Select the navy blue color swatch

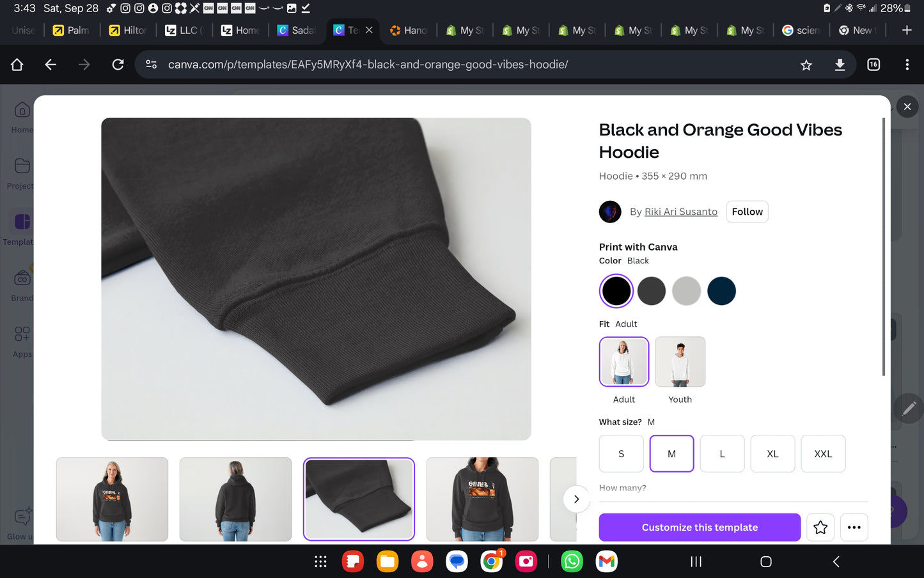click(x=721, y=292)
